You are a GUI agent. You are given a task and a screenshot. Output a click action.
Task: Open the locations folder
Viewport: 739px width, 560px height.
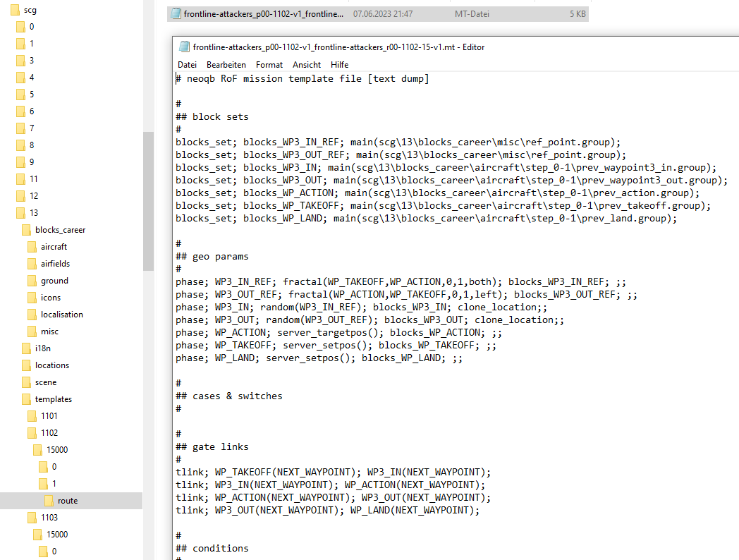[x=52, y=365]
